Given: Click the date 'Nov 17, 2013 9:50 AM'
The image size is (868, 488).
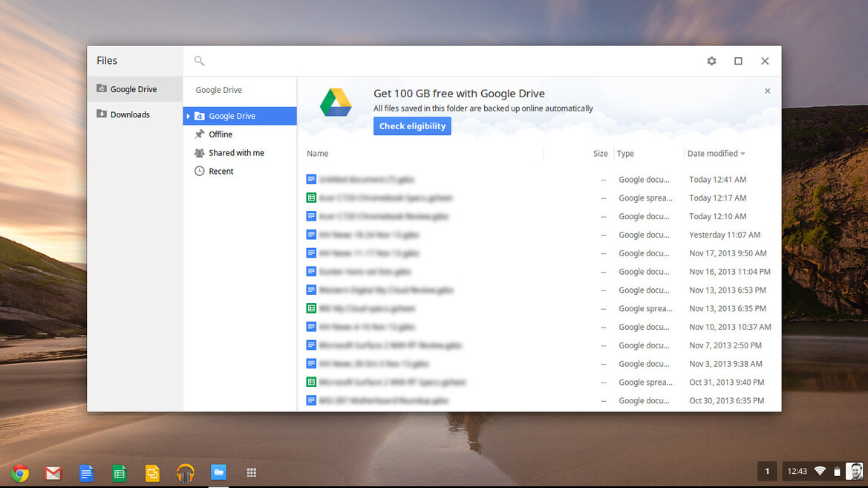Looking at the screenshot, I should [728, 253].
